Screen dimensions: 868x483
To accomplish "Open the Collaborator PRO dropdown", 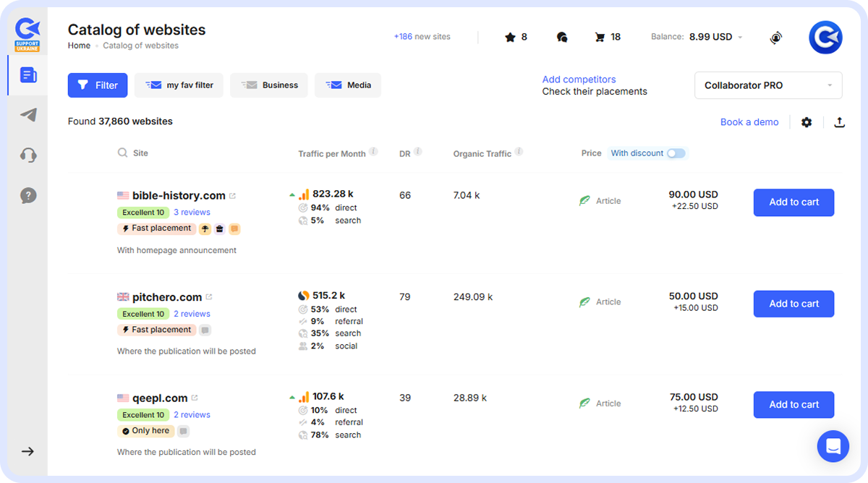I will point(767,85).
